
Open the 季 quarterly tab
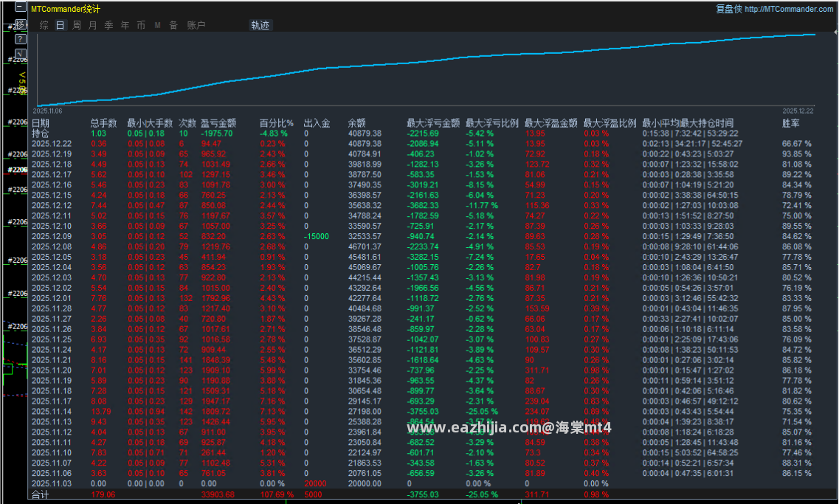[x=108, y=25]
